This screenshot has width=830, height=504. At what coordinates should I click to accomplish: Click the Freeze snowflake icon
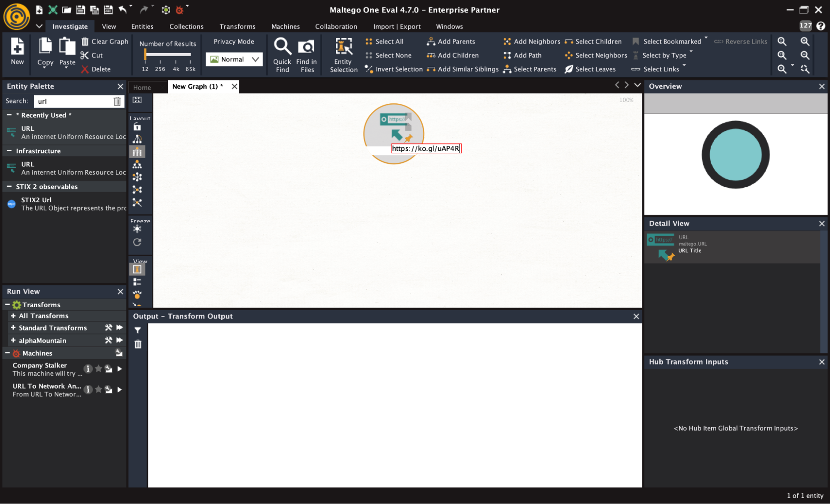[137, 229]
